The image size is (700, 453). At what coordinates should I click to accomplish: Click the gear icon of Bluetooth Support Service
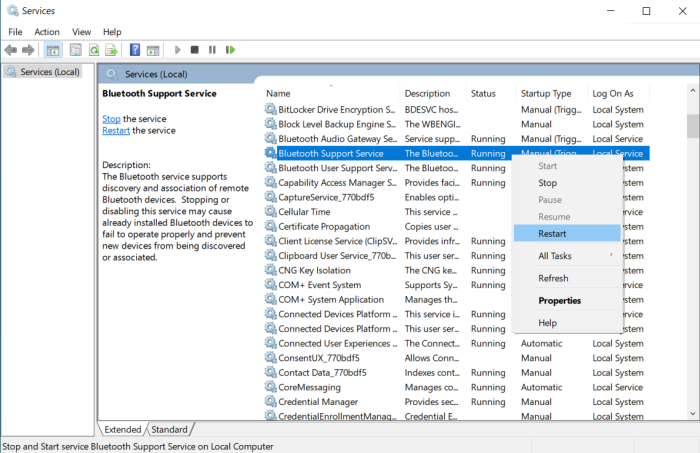270,153
